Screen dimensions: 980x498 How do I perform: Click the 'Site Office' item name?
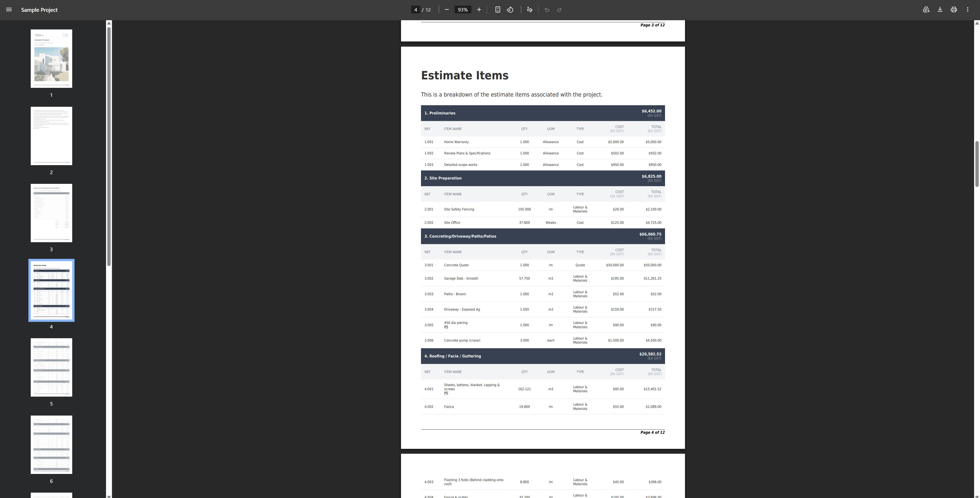452,222
